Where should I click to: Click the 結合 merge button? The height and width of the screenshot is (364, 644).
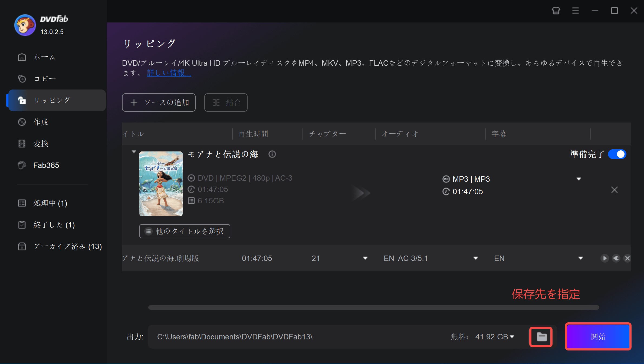point(226,102)
